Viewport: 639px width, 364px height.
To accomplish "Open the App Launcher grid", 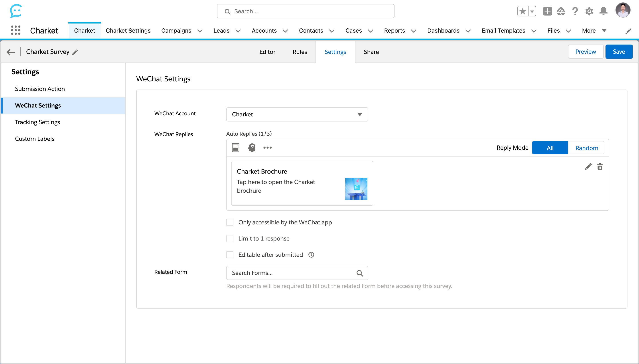I will point(16,30).
